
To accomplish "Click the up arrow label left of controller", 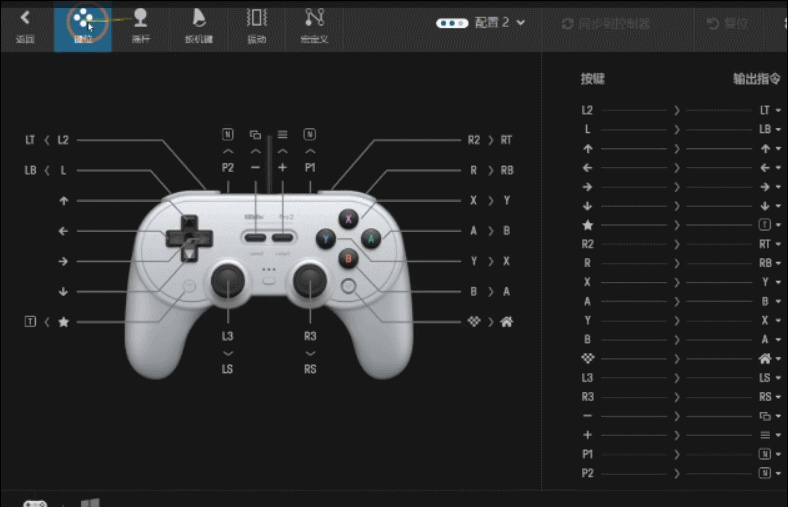I will 63,201.
